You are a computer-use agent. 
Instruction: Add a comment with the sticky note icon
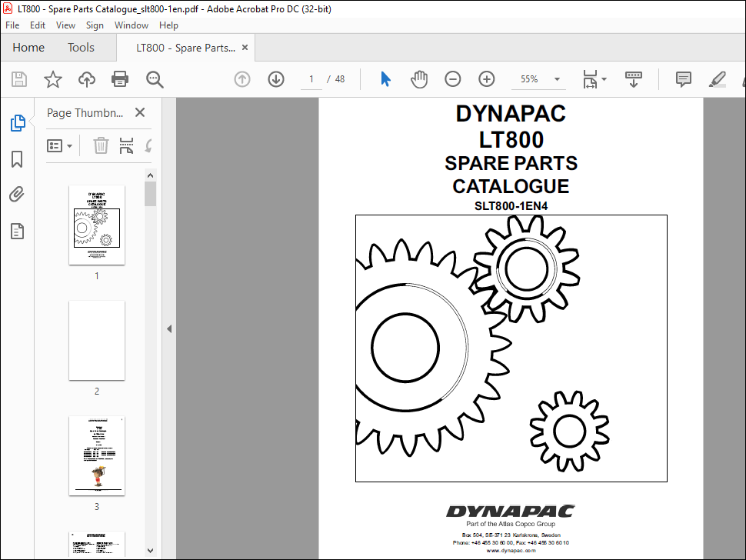click(x=683, y=79)
